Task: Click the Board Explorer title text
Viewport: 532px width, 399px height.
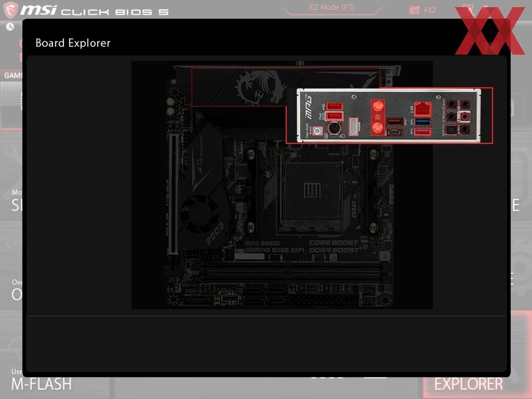Action: [73, 43]
